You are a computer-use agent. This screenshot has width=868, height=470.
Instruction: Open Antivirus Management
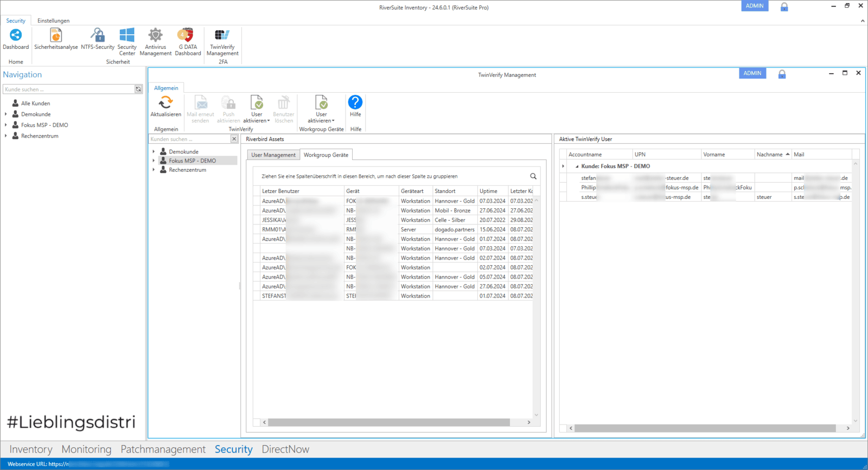tap(156, 42)
